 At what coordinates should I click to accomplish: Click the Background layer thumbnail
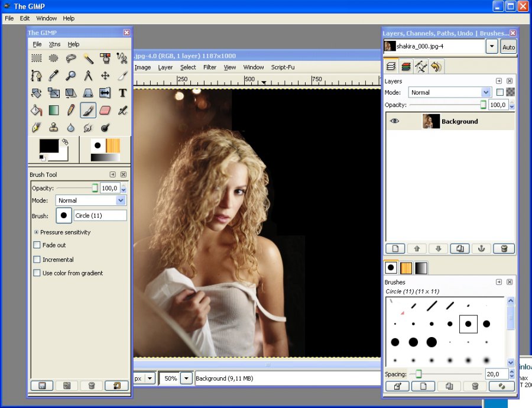click(x=431, y=121)
